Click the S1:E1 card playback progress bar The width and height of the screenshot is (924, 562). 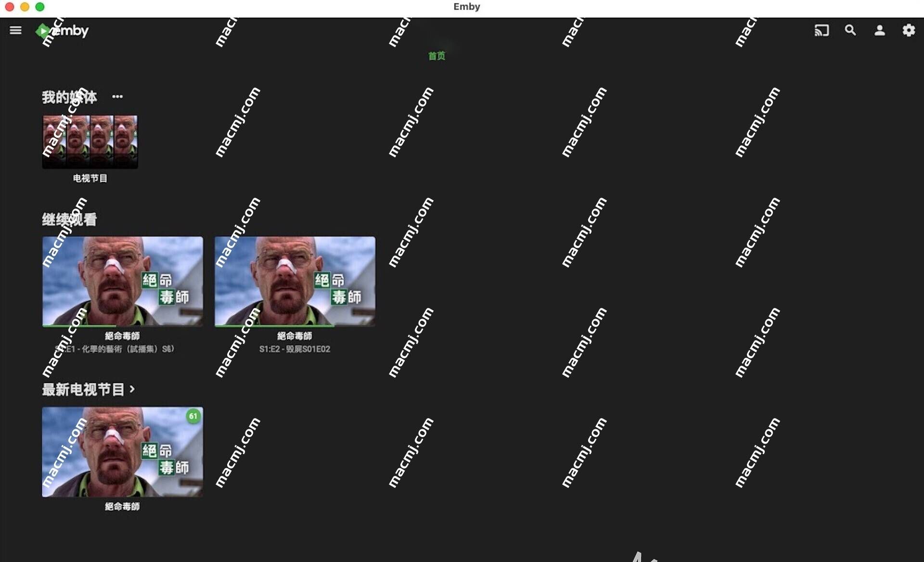coord(123,326)
